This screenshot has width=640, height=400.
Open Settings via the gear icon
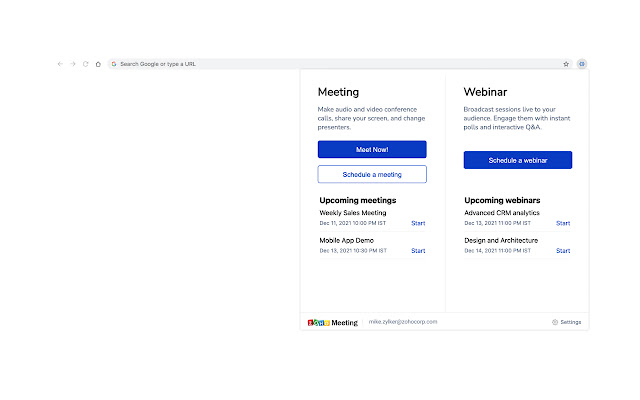coord(555,322)
